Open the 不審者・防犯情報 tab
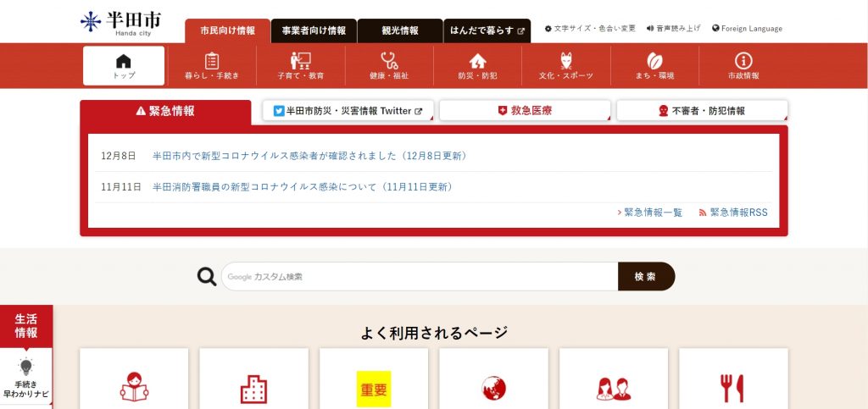The width and height of the screenshot is (868, 409). (702, 111)
